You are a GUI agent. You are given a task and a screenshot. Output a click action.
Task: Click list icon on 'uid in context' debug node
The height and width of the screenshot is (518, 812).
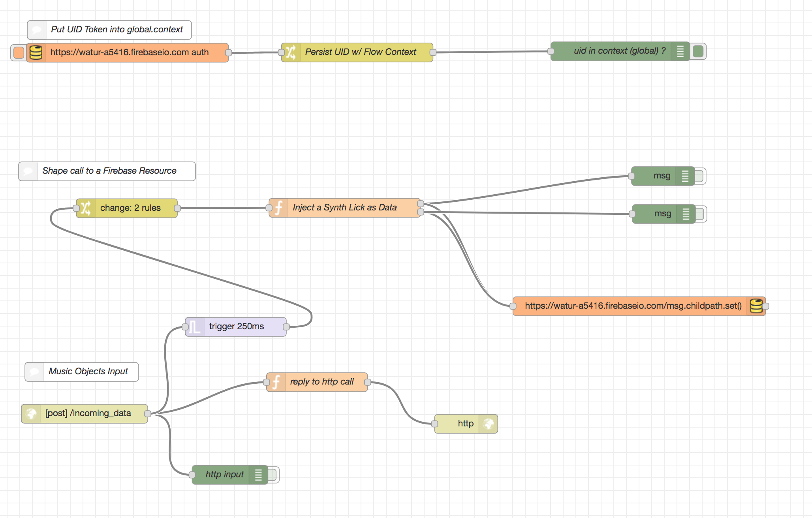click(x=680, y=51)
